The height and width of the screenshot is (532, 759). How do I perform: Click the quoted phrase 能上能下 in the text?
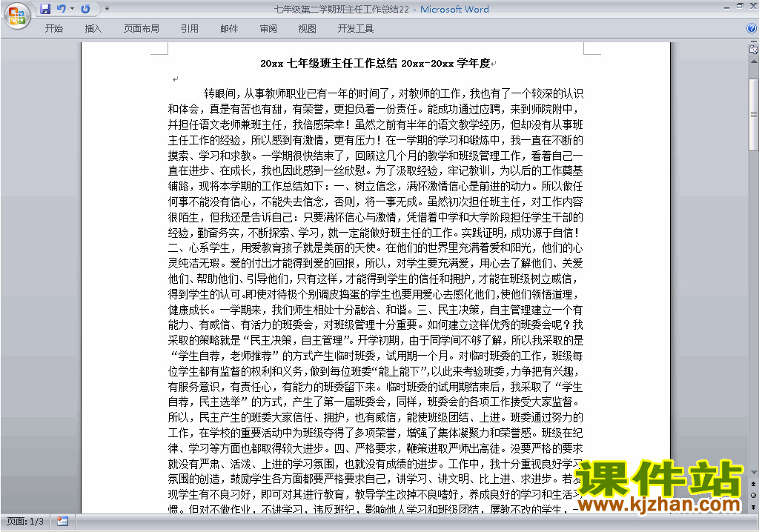[401, 372]
